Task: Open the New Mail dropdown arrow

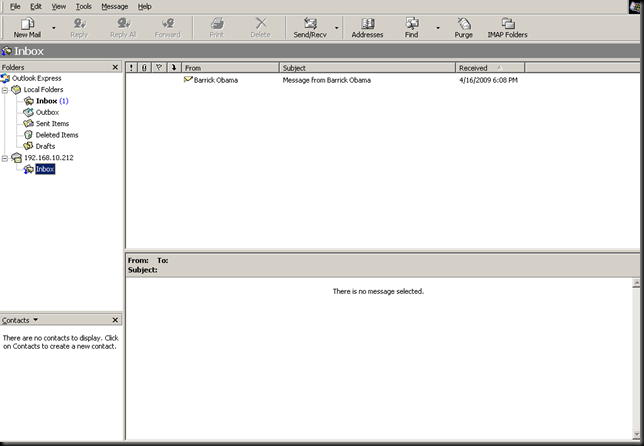Action: tap(54, 28)
